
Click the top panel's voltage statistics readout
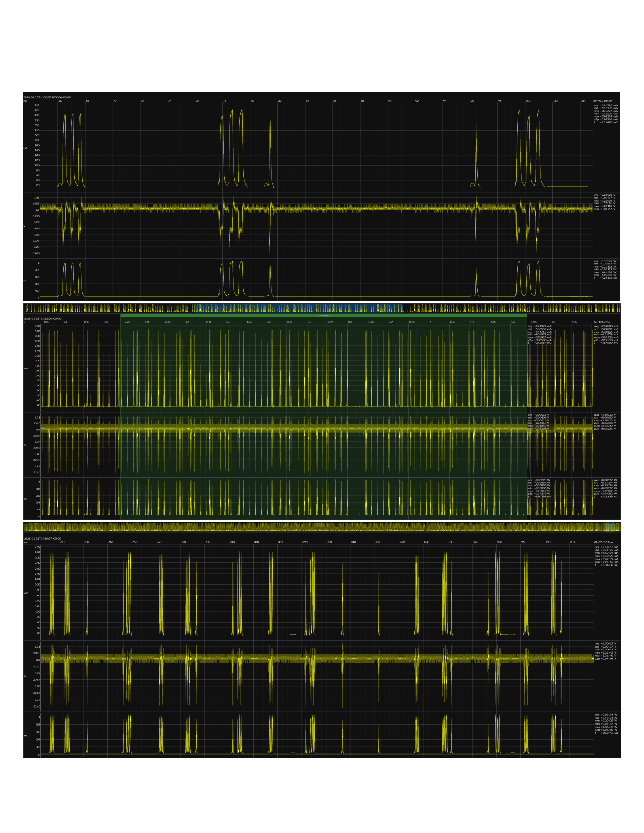pos(605,202)
